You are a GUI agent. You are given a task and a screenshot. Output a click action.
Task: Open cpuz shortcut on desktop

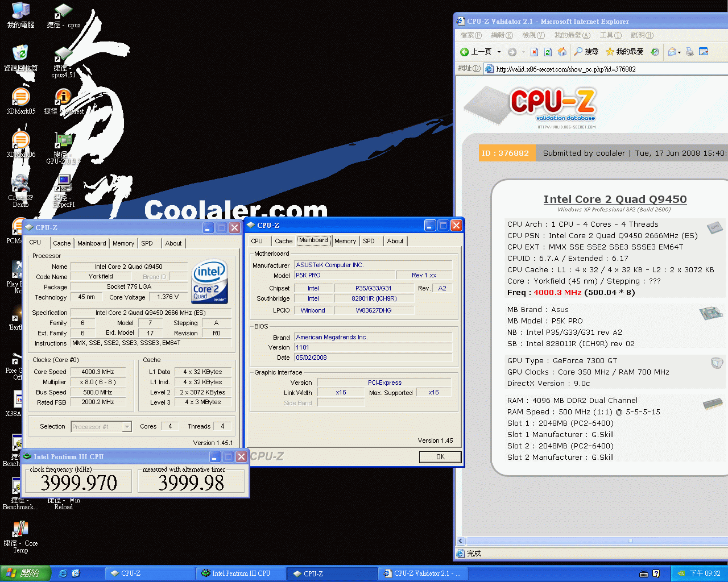coord(63,15)
